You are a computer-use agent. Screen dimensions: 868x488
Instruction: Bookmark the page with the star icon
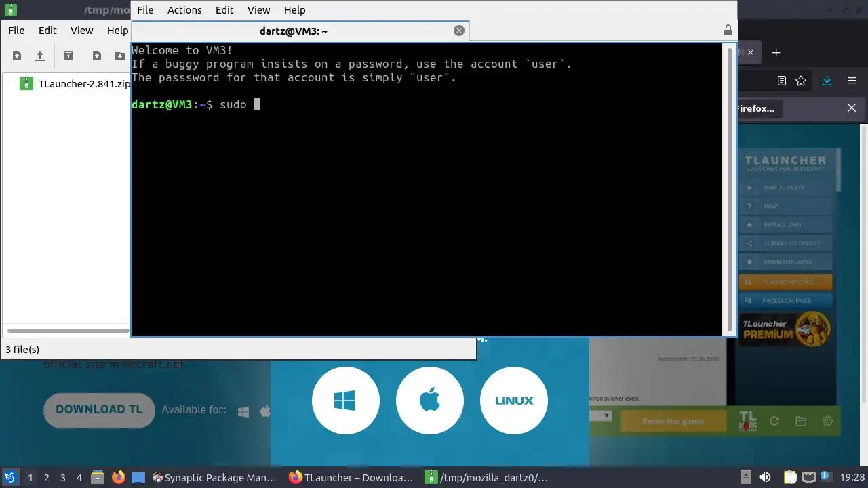(801, 81)
